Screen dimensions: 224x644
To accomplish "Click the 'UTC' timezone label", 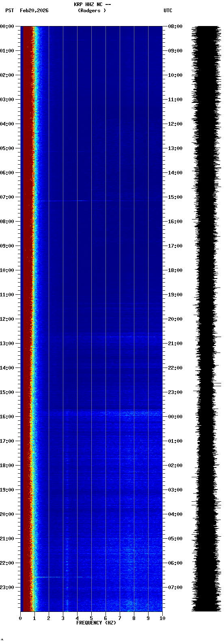I will [x=168, y=11].
